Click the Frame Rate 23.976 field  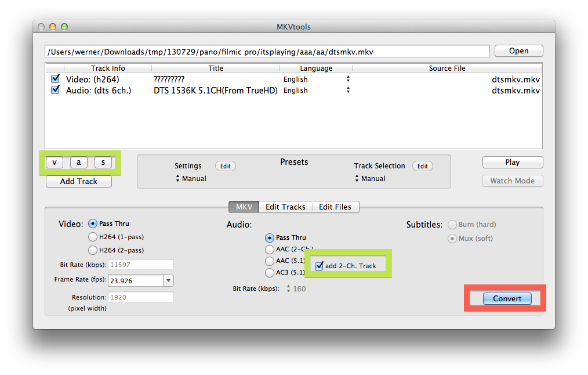click(136, 281)
